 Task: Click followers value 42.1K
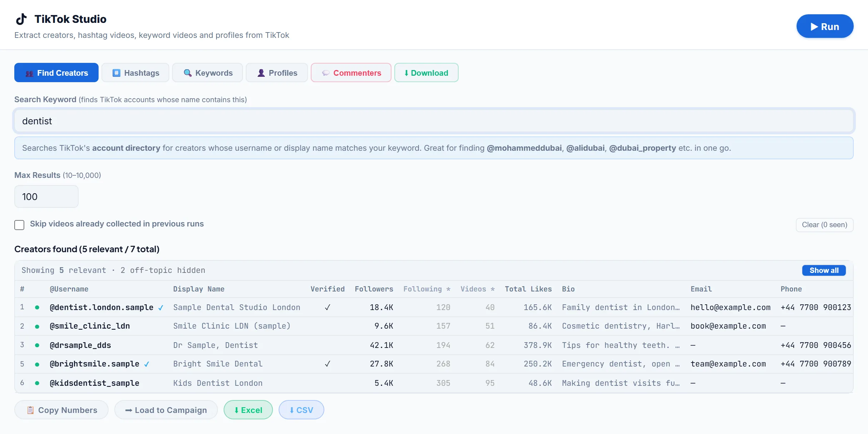click(x=381, y=345)
